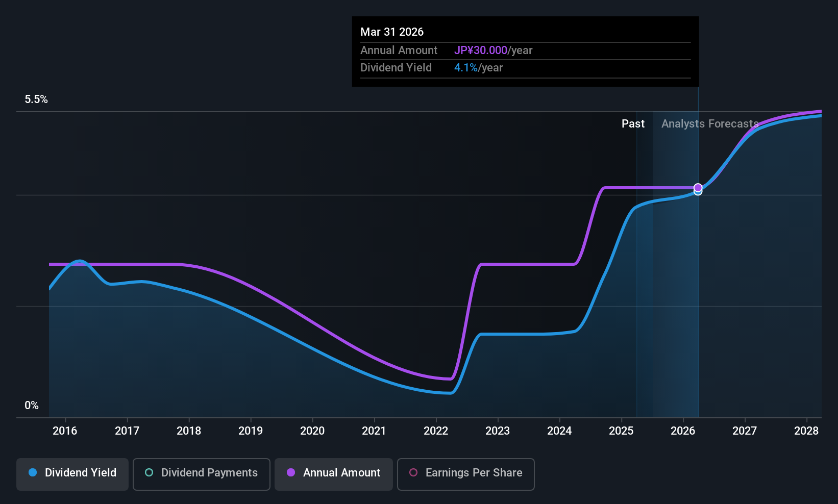Image resolution: width=838 pixels, height=504 pixels.
Task: Click the 0% y-axis label
Action: [32, 406]
